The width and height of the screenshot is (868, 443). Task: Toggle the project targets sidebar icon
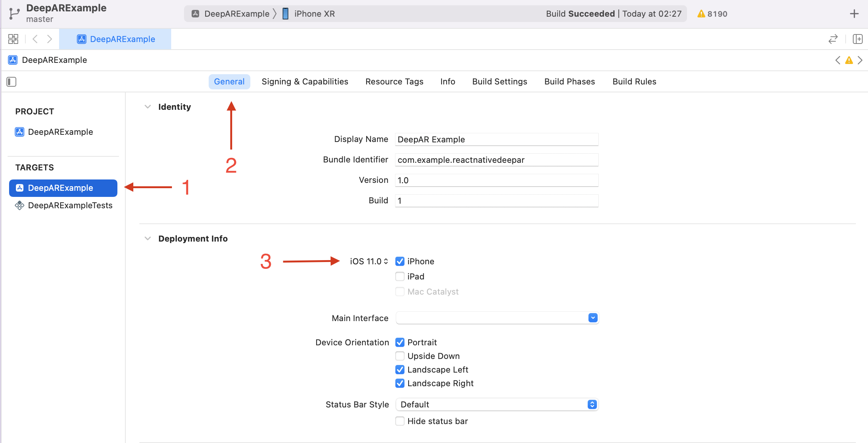click(11, 82)
